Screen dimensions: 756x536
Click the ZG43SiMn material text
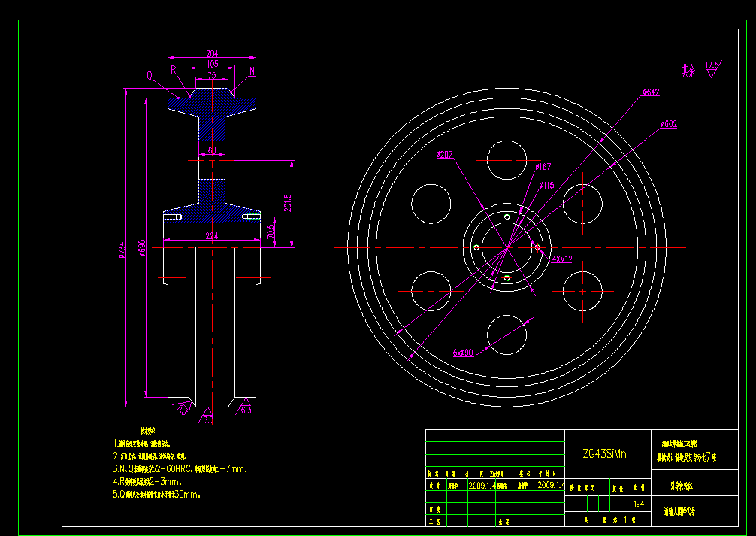click(605, 453)
